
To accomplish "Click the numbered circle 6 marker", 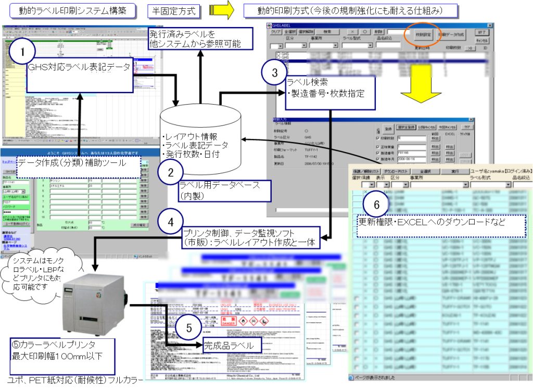I will click(376, 205).
